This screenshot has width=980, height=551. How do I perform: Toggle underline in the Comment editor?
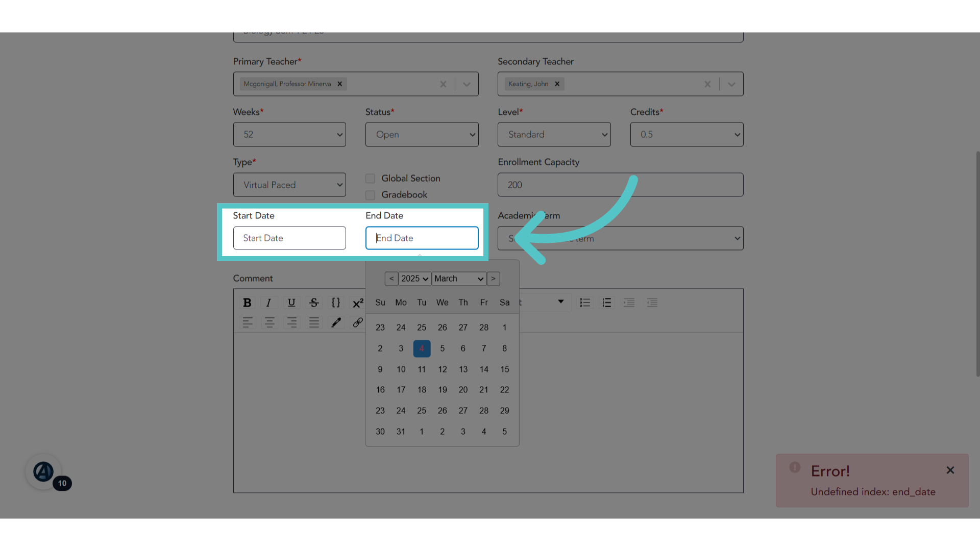(x=291, y=303)
